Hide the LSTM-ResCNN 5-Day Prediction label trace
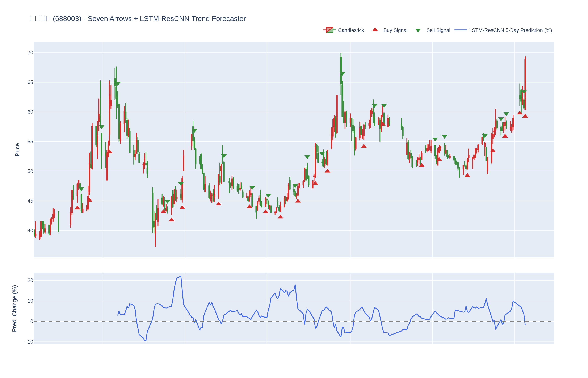This screenshot has width=588, height=378. [x=510, y=30]
